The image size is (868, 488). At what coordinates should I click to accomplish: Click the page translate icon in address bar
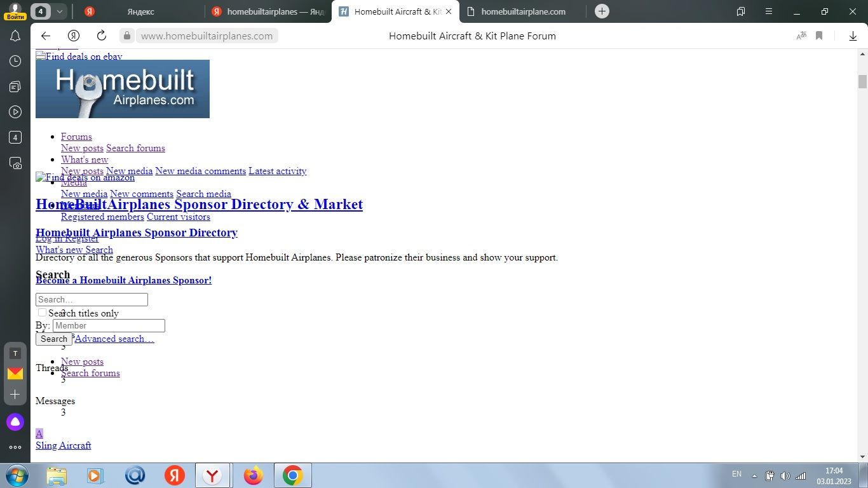click(801, 36)
